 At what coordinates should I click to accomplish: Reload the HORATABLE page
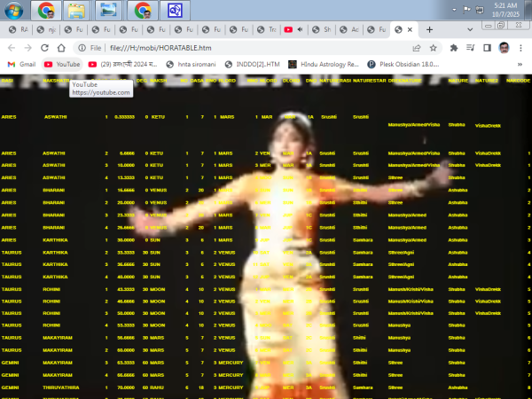click(x=55, y=47)
